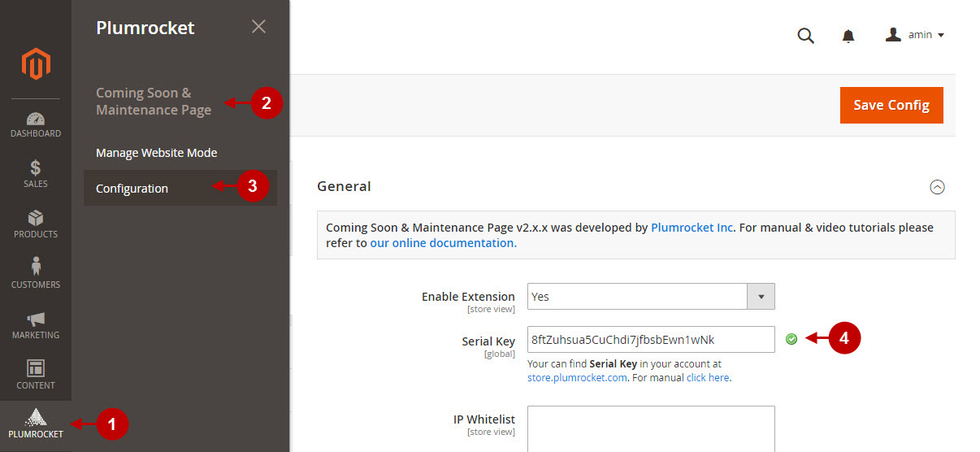Click the Magento logo icon
980x452 pixels.
[x=36, y=63]
